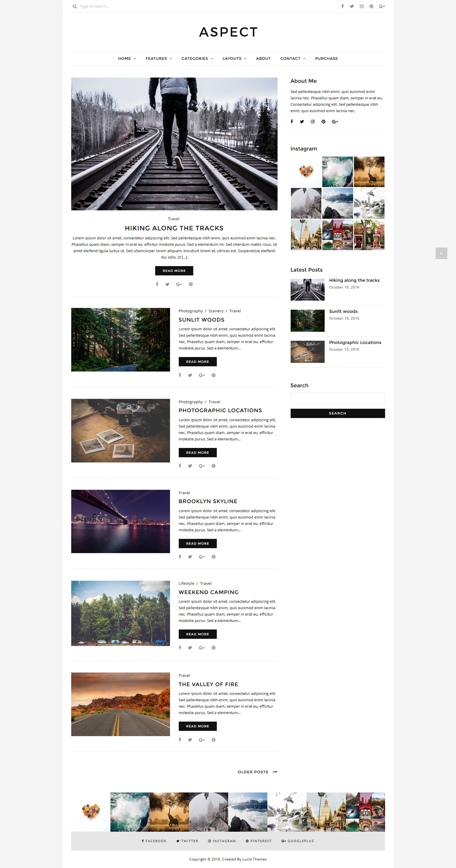The width and height of the screenshot is (456, 868).
Task: Click the Google Plus icon in the top header bar
Action: tap(382, 6)
